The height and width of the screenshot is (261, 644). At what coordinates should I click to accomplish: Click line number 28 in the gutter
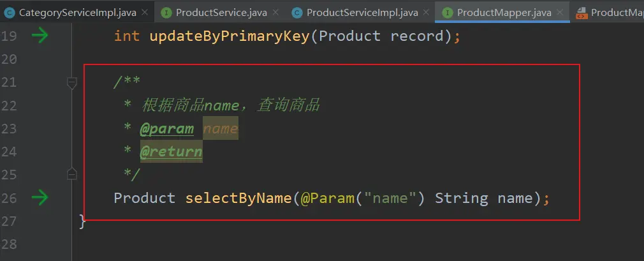(x=9, y=244)
